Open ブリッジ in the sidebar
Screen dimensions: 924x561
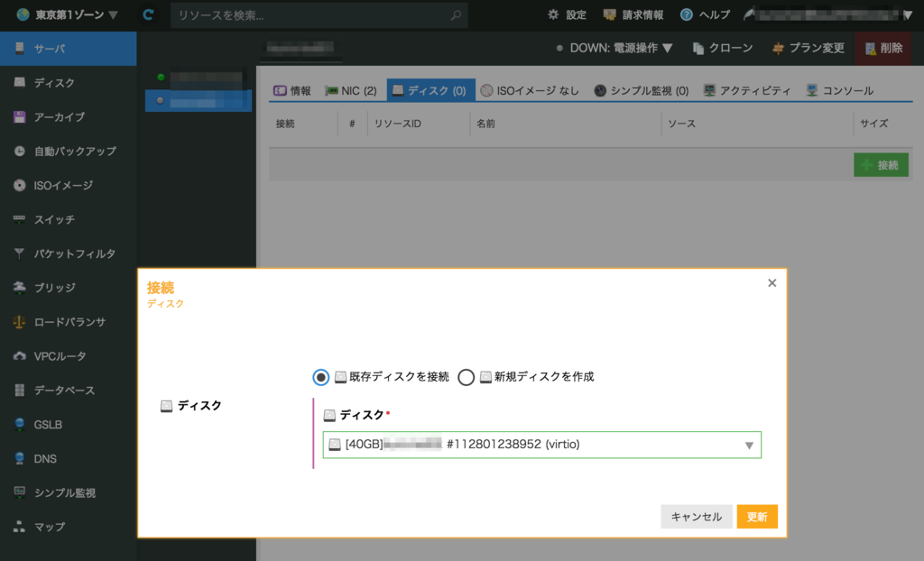pos(69,288)
